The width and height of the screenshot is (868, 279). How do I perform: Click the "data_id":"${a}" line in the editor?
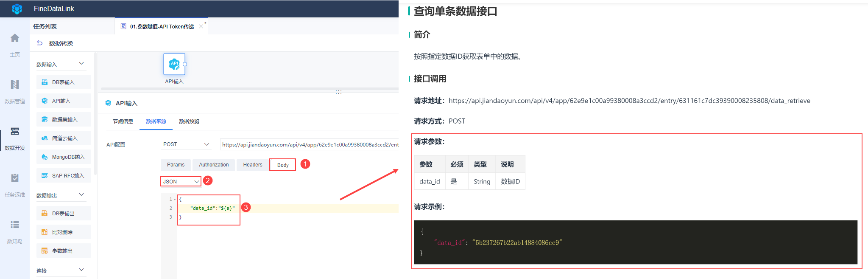(212, 208)
